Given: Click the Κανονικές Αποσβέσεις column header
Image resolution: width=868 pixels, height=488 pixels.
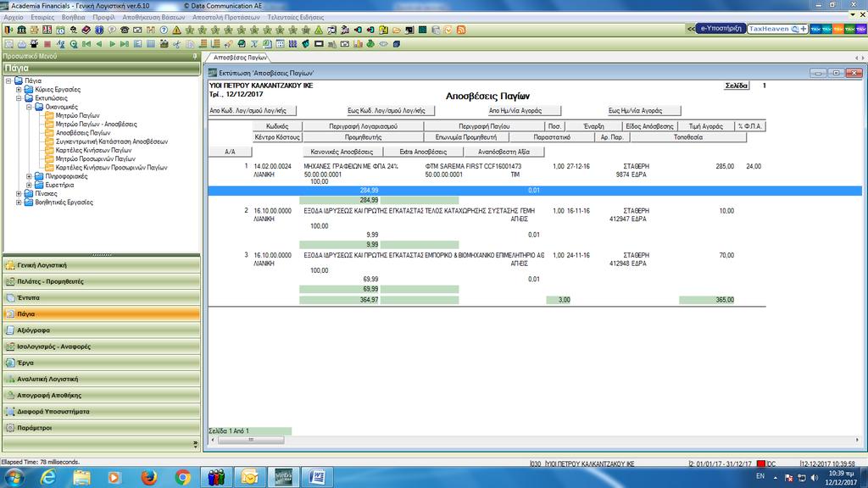Looking at the screenshot, I should pyautogui.click(x=342, y=152).
